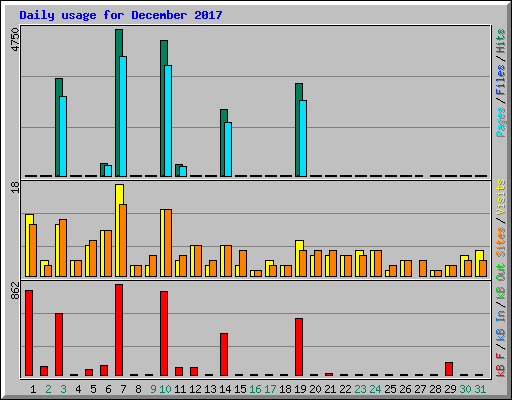The image size is (512, 400).
Task: Click the red kB bar on day 19
Action: pyautogui.click(x=299, y=347)
